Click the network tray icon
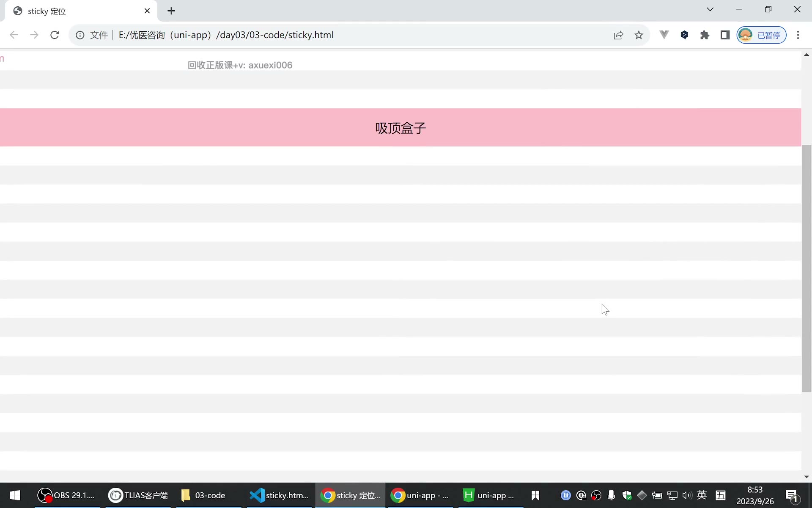 point(672,495)
